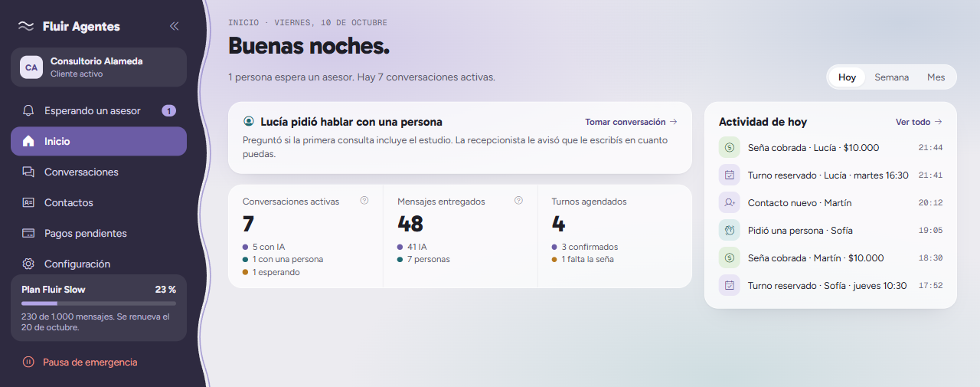Open activity 'Turno reservado · Sofía · jueves 10:30'

click(831, 285)
